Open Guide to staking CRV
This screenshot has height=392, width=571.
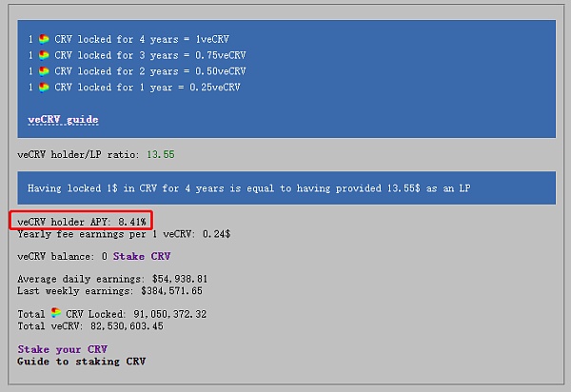coord(81,362)
